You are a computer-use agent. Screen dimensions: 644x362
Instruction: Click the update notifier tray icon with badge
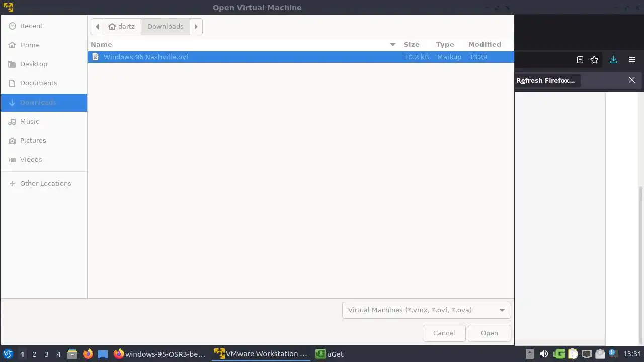tap(613, 354)
